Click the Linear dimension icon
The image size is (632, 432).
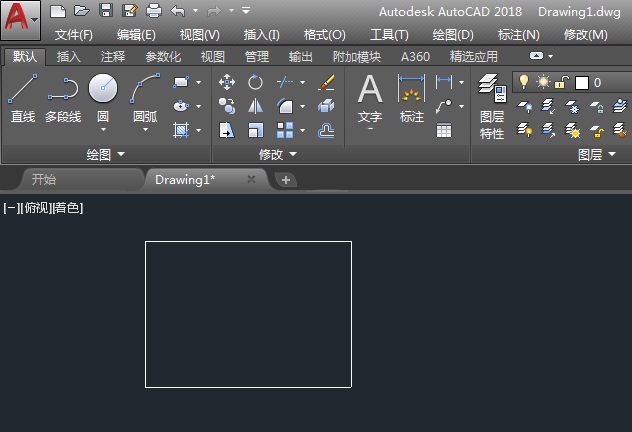(444, 82)
